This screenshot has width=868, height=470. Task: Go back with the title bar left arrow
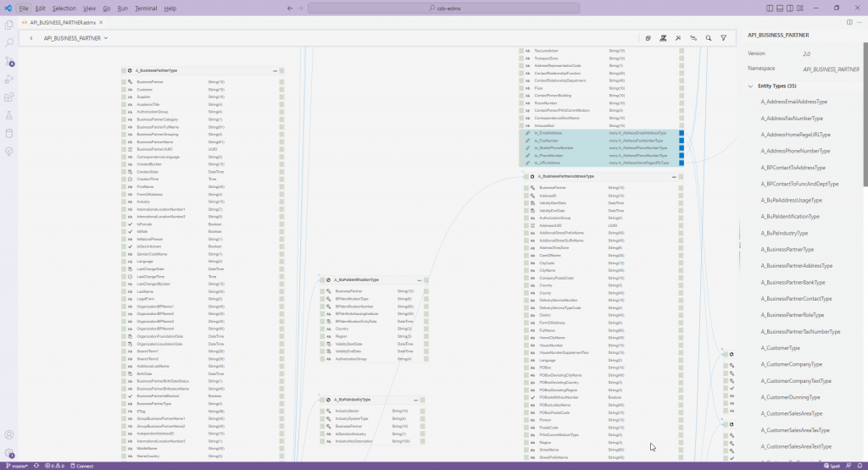290,8
